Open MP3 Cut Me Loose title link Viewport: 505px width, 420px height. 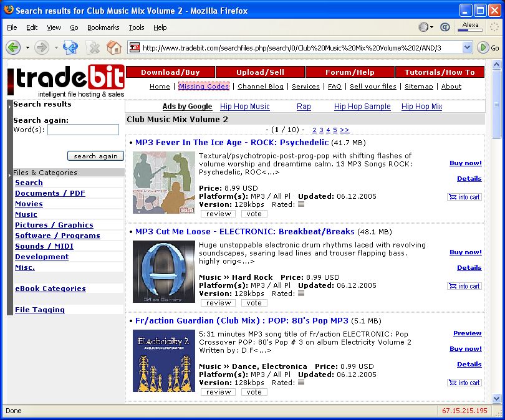point(245,232)
